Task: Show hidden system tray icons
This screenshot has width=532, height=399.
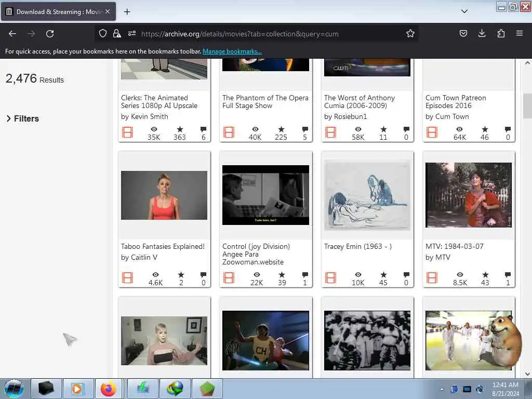Action: pyautogui.click(x=442, y=389)
